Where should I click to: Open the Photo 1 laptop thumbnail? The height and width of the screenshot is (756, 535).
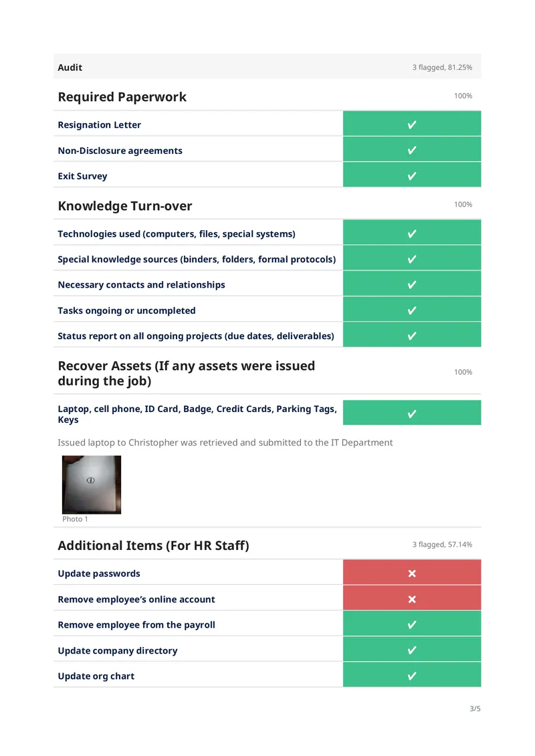[92, 484]
